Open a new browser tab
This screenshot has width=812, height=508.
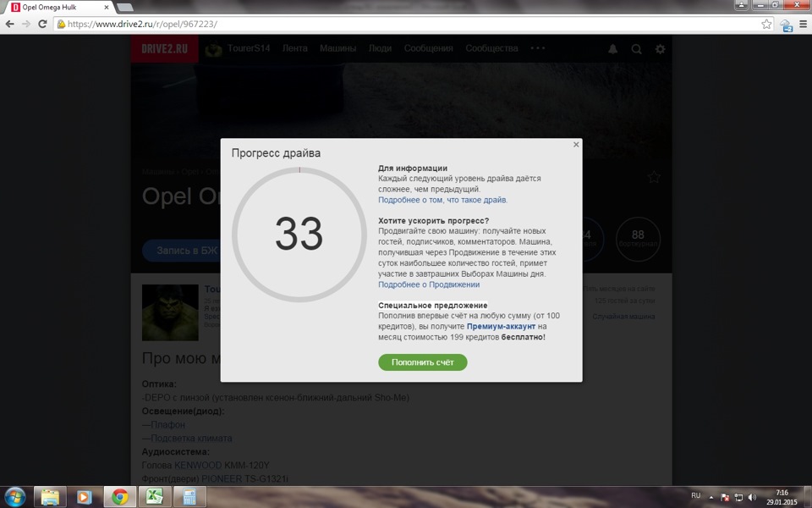[125, 8]
